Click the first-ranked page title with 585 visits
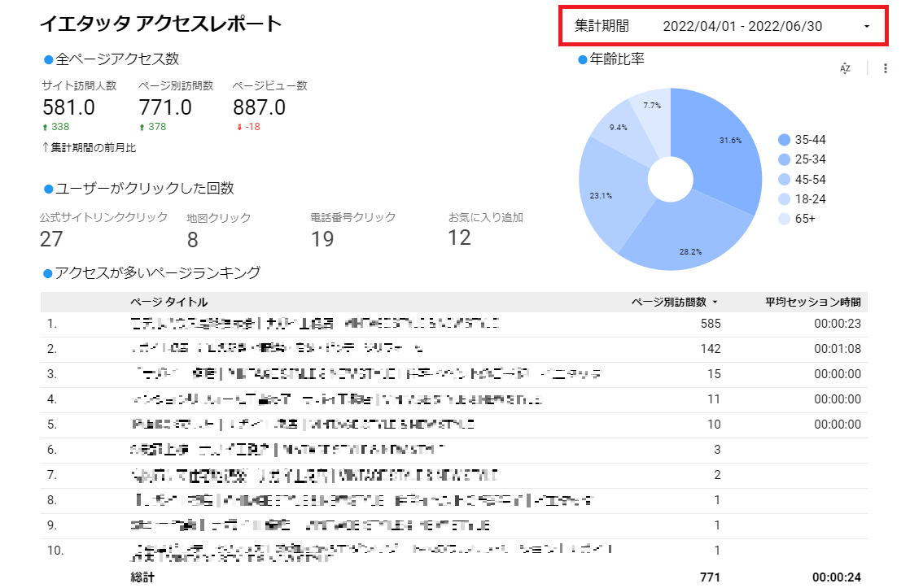Viewport: 910px width, 588px height. pos(313,324)
